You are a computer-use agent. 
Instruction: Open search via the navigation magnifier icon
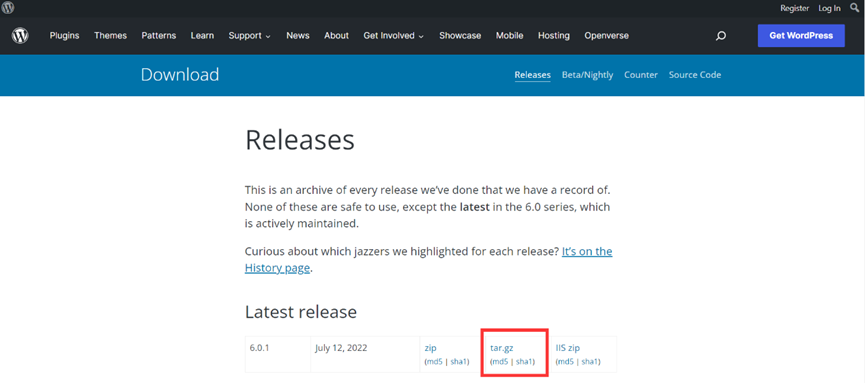(x=720, y=36)
